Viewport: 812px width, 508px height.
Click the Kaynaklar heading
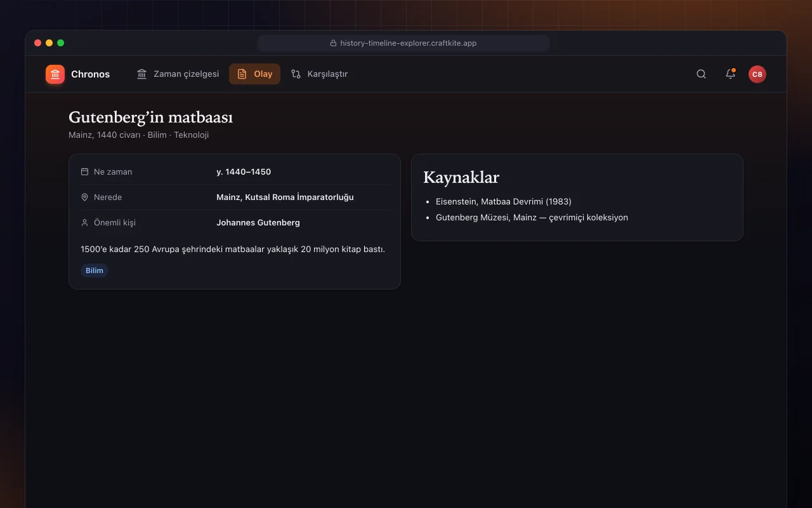pos(461,178)
